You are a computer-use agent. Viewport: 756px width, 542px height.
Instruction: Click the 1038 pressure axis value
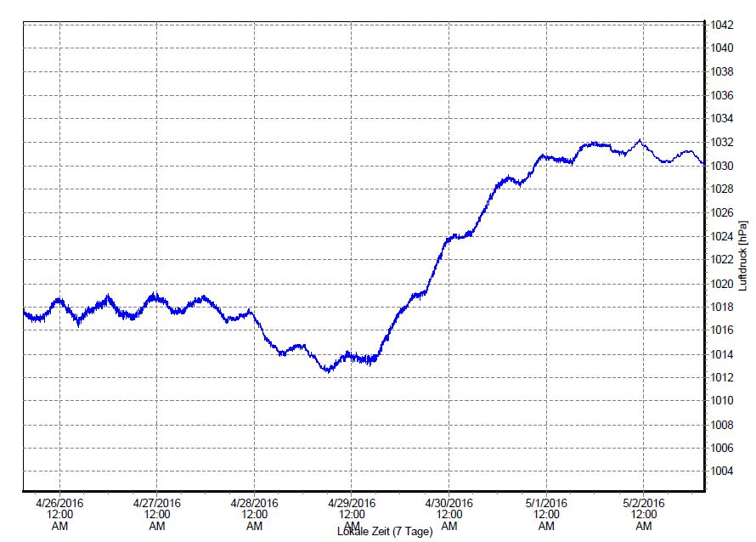click(721, 71)
